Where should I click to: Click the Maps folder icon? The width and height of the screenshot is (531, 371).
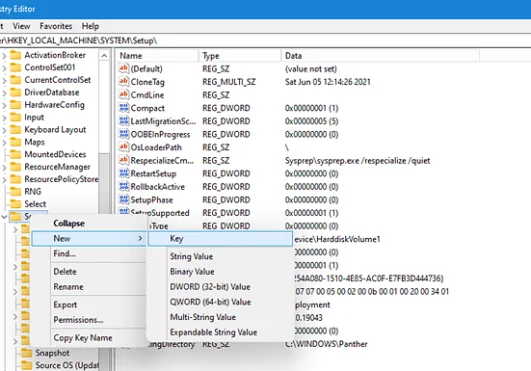click(16, 142)
